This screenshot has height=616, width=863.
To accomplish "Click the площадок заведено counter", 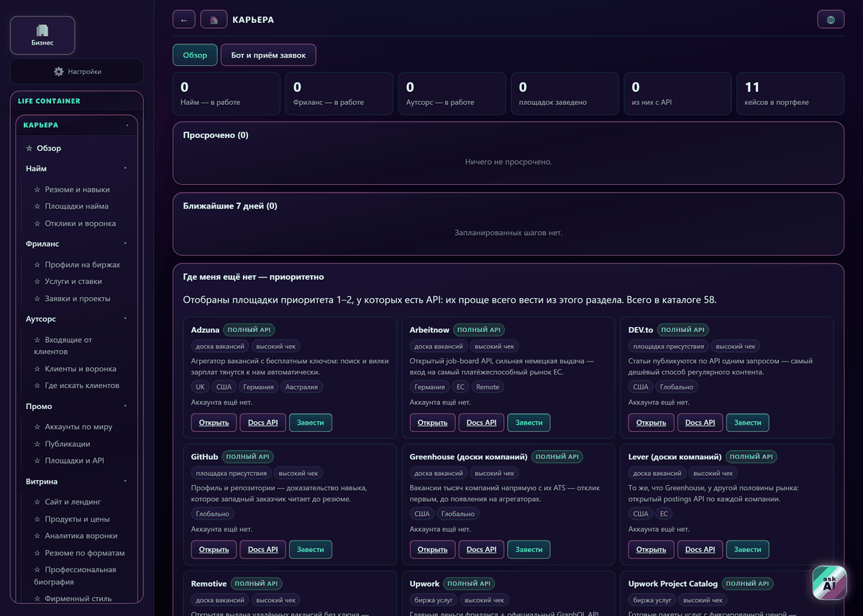I will (x=565, y=94).
